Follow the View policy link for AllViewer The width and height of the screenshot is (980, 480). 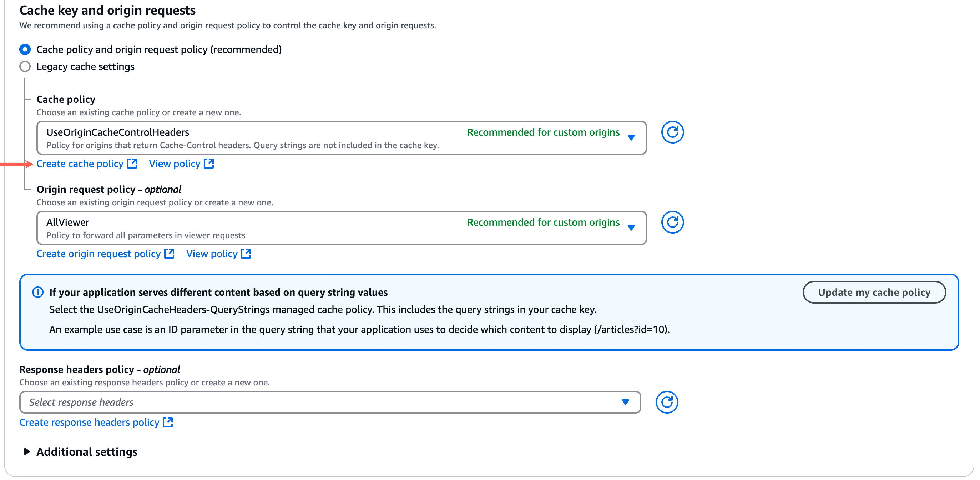212,253
